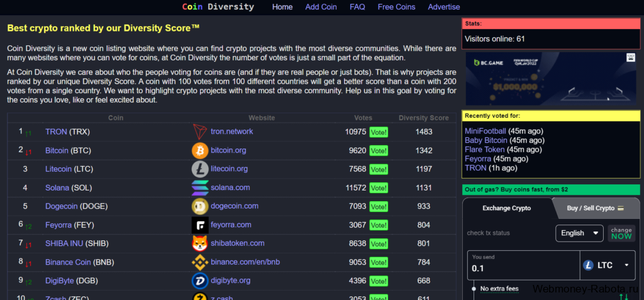644x300 pixels.
Task: Switch to the Buy / Sell Crypto tab
Action: (x=596, y=208)
